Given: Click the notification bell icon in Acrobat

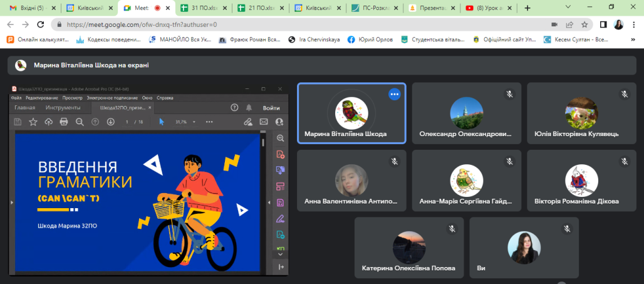Looking at the screenshot, I should 249,108.
